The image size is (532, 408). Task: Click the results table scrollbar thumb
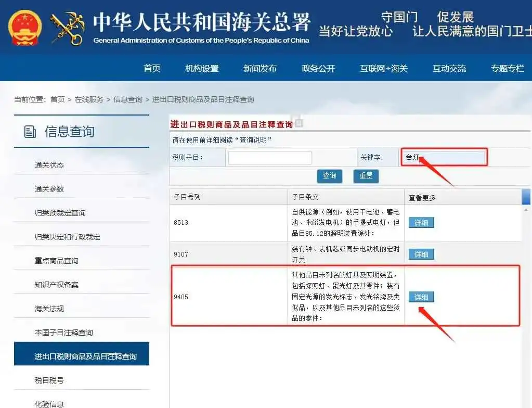click(x=526, y=197)
